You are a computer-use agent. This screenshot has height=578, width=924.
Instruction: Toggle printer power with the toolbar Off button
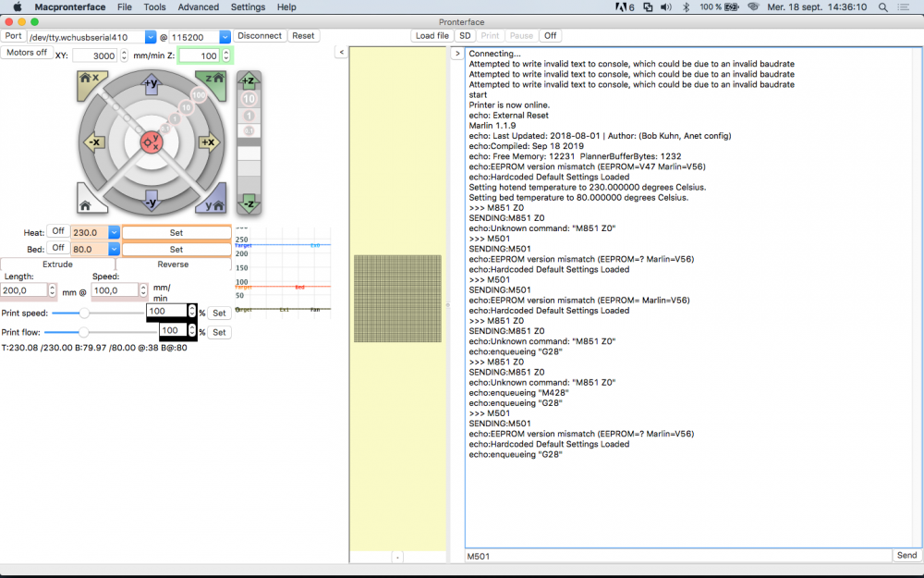pyautogui.click(x=550, y=35)
